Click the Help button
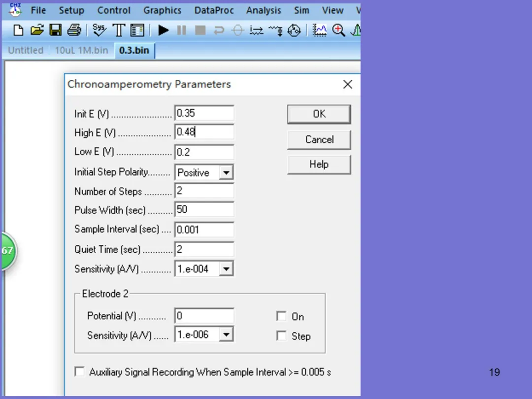The height and width of the screenshot is (399, 532). (319, 165)
